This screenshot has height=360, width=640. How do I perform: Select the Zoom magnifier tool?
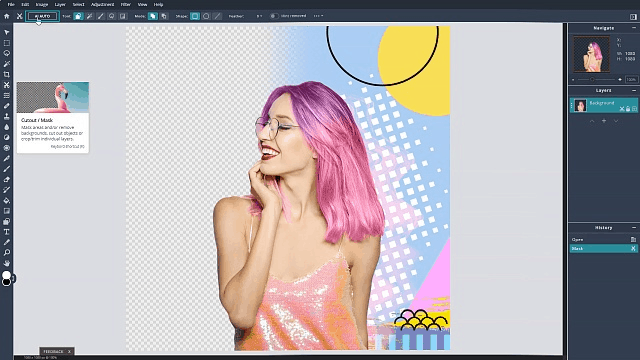coord(7,253)
